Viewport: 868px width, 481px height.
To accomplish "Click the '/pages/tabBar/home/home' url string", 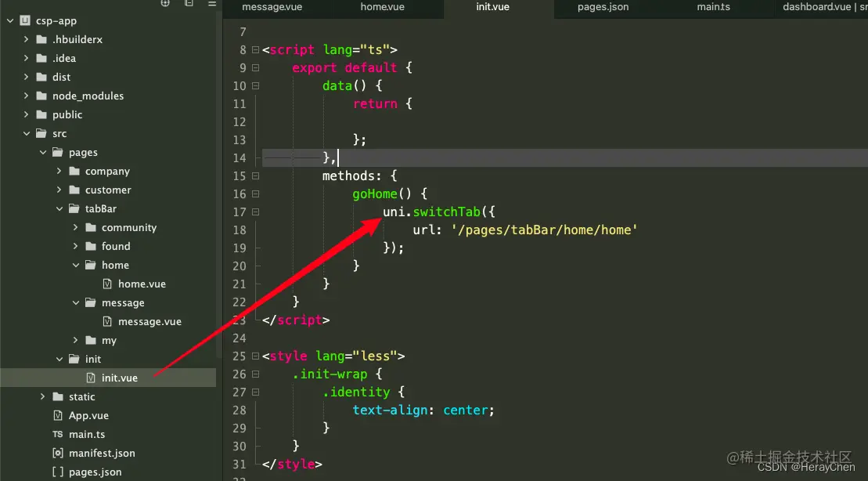I will [544, 230].
